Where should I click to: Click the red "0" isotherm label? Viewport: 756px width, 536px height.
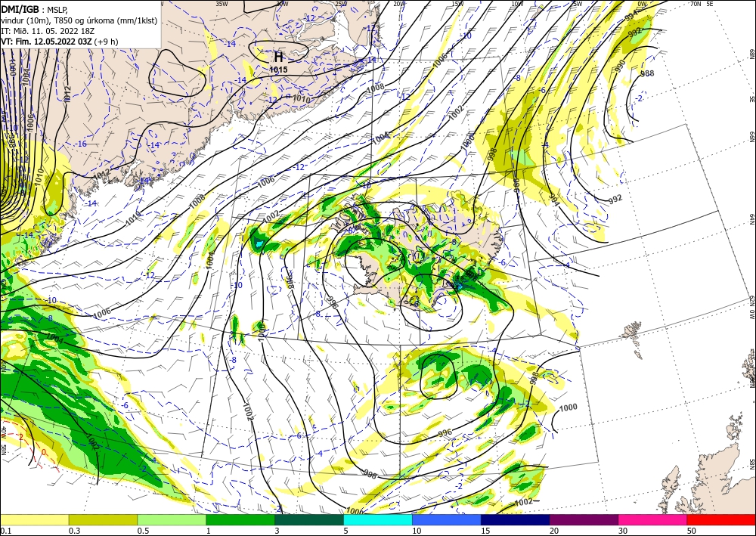[x=44, y=452]
